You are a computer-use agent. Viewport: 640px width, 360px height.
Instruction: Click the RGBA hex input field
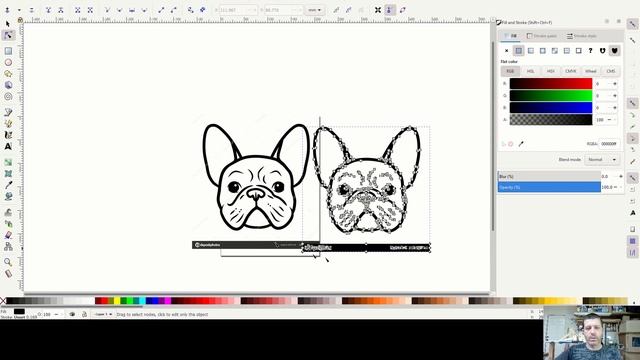(x=609, y=144)
